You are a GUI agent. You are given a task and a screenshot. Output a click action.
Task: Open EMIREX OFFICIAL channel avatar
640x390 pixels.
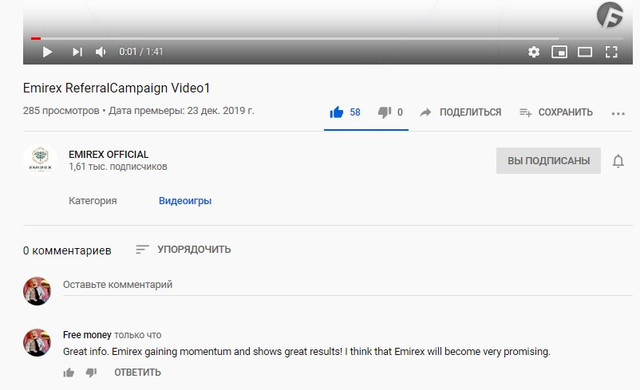pyautogui.click(x=40, y=160)
